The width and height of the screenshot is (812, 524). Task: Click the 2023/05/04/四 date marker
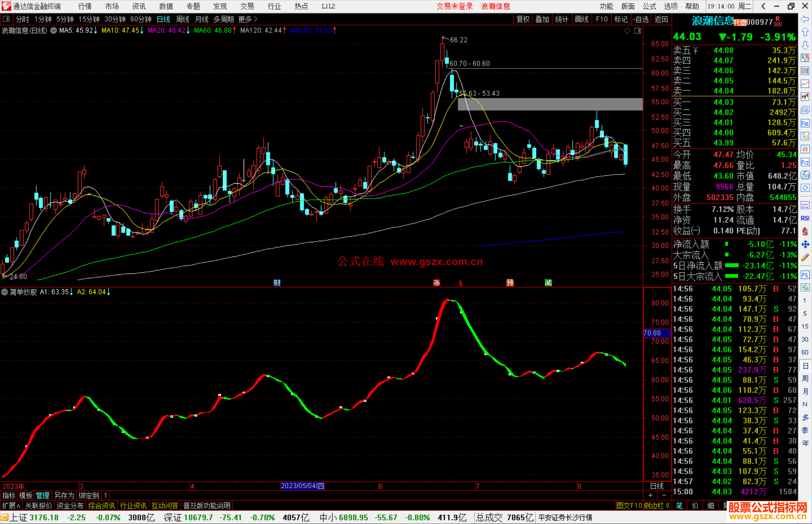(x=303, y=486)
